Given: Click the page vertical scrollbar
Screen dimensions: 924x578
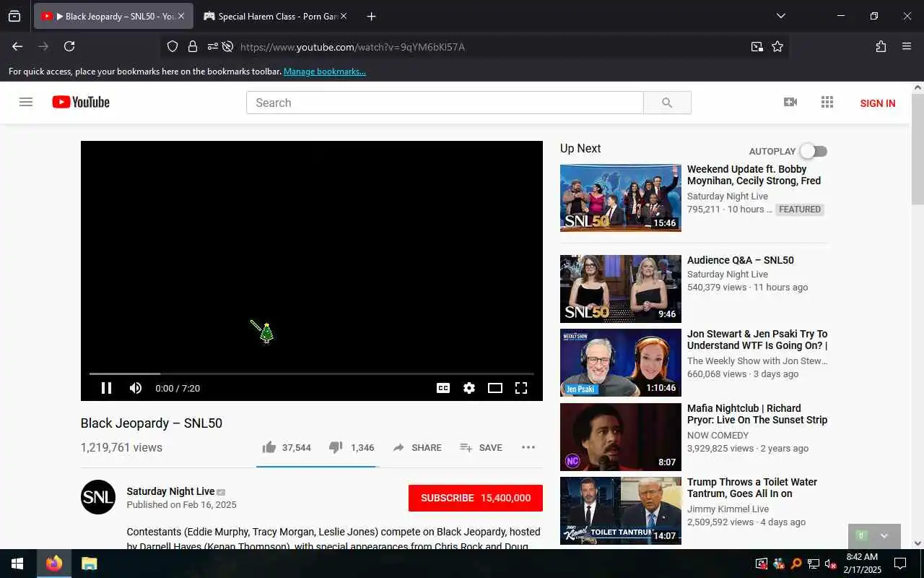Looking at the screenshot, I should tap(918, 148).
